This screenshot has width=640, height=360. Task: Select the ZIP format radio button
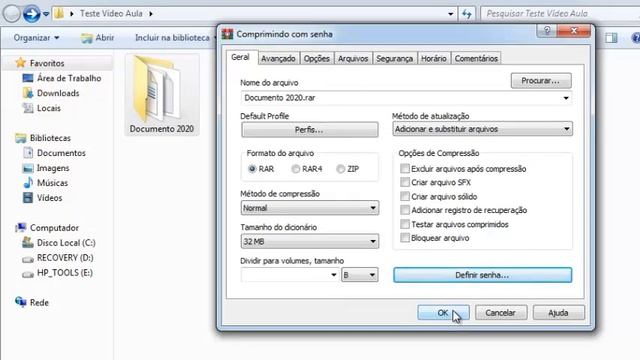point(340,169)
